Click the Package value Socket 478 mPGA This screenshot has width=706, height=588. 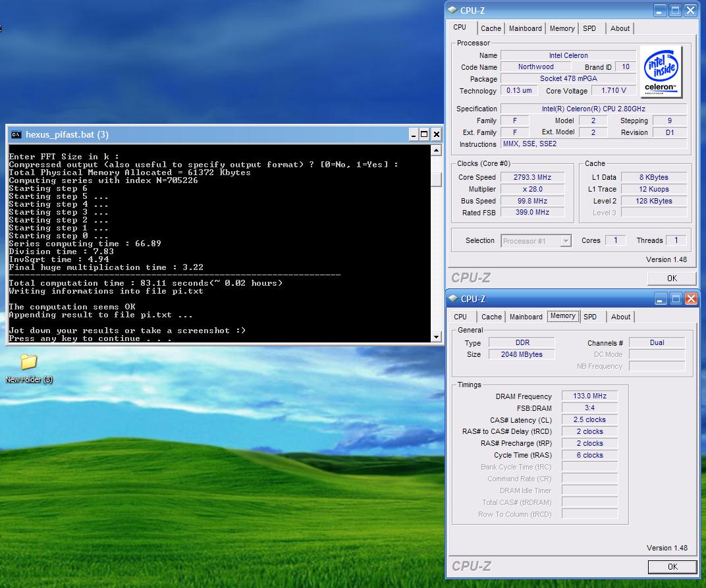[568, 78]
